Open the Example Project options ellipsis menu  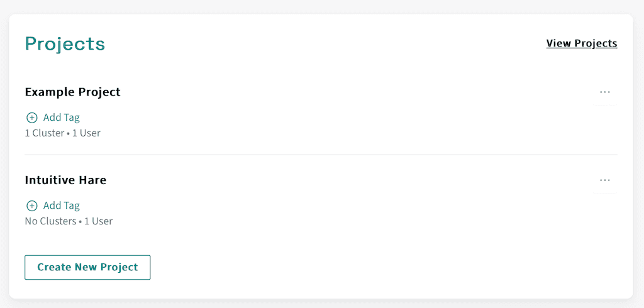pos(605,92)
